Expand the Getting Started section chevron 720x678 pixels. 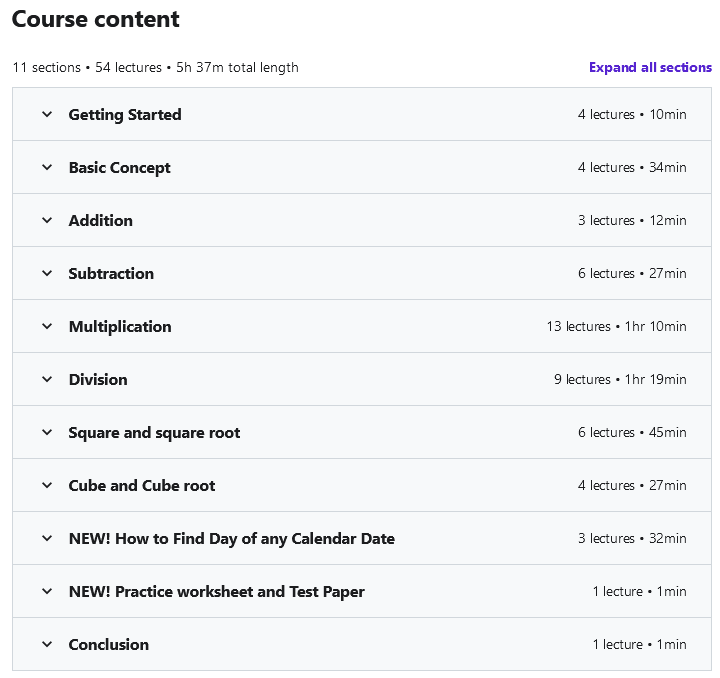coord(47,114)
